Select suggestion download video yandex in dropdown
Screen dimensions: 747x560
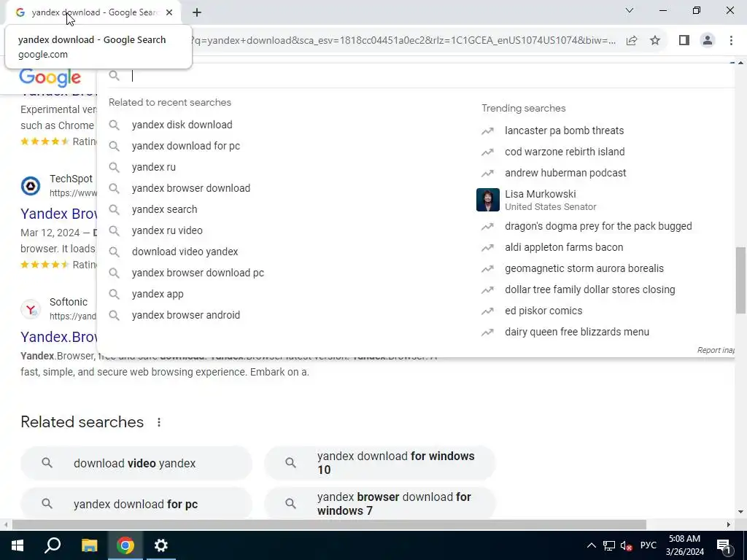click(x=185, y=252)
